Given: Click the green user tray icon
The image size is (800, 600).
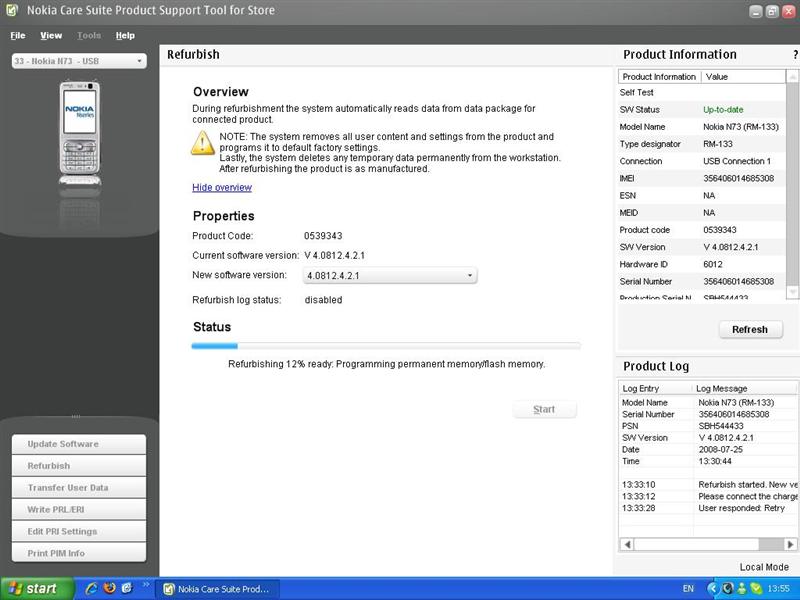Looking at the screenshot, I should (x=742, y=589).
